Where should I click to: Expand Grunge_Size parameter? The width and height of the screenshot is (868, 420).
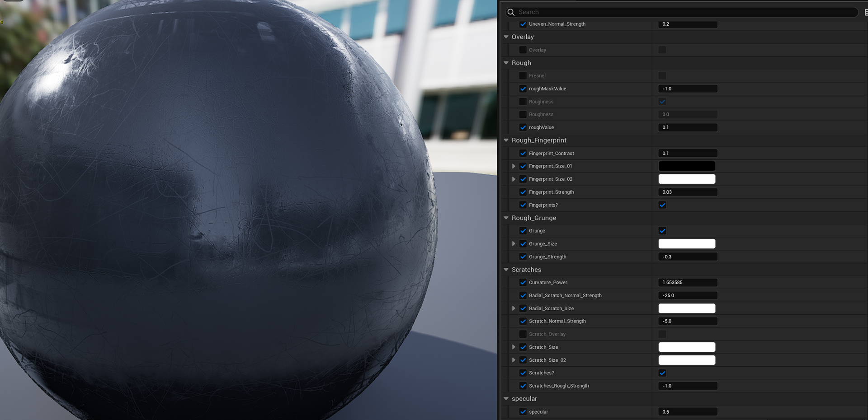514,244
